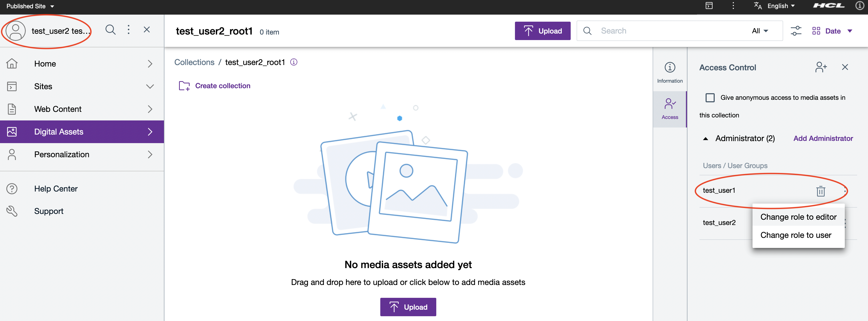
Task: Click the Help Center question mark icon
Action: point(12,188)
